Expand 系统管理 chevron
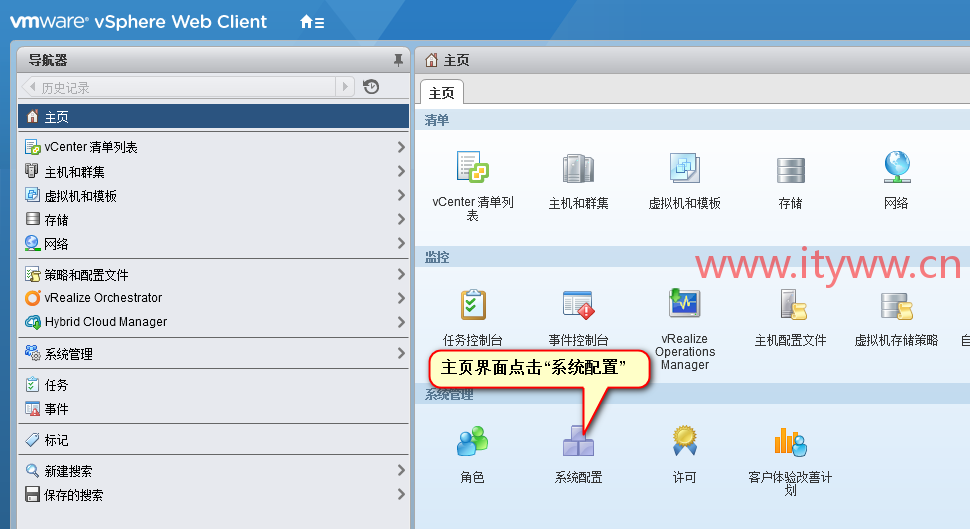The height and width of the screenshot is (529, 970). (401, 353)
